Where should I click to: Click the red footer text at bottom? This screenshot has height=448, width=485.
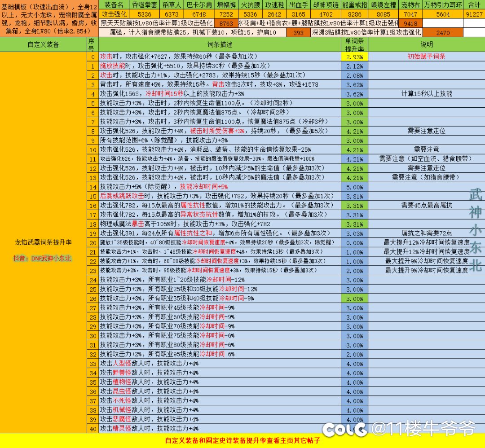pyautogui.click(x=242, y=440)
